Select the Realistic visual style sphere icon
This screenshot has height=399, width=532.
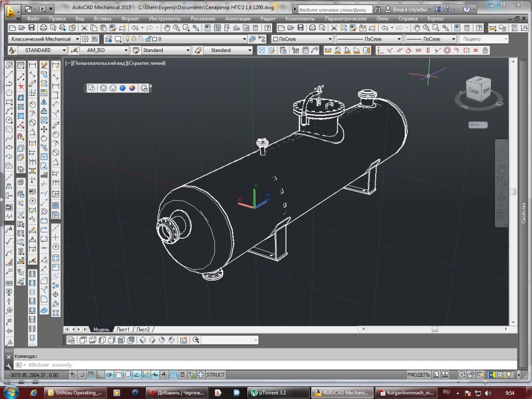[x=123, y=88]
